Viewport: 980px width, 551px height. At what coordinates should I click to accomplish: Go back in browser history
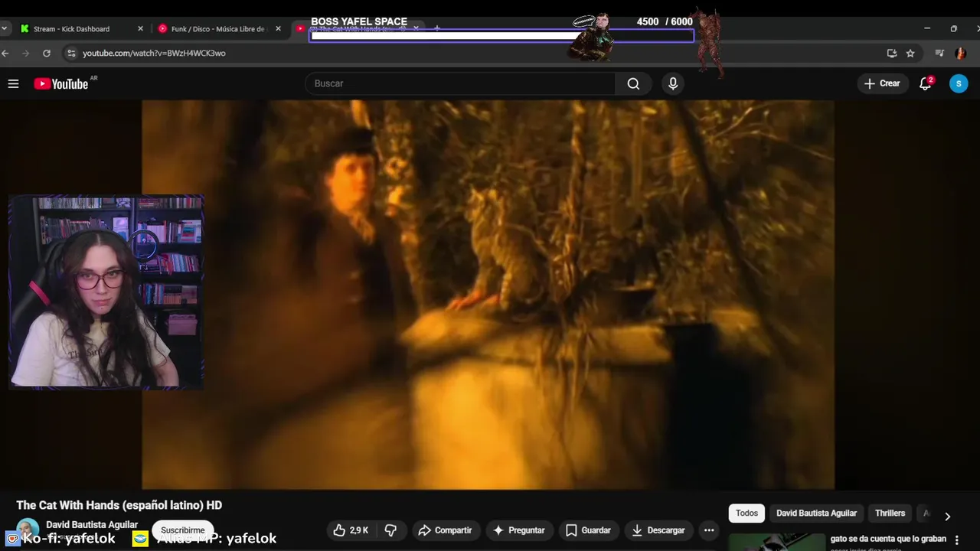pos(5,53)
